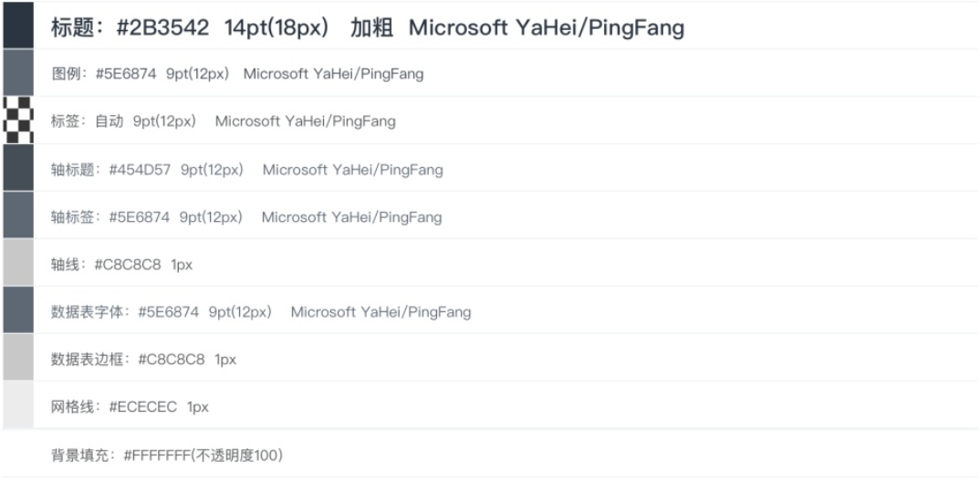Click the 图例: #5E6874 text
This screenshot has height=482, width=980.
[103, 74]
